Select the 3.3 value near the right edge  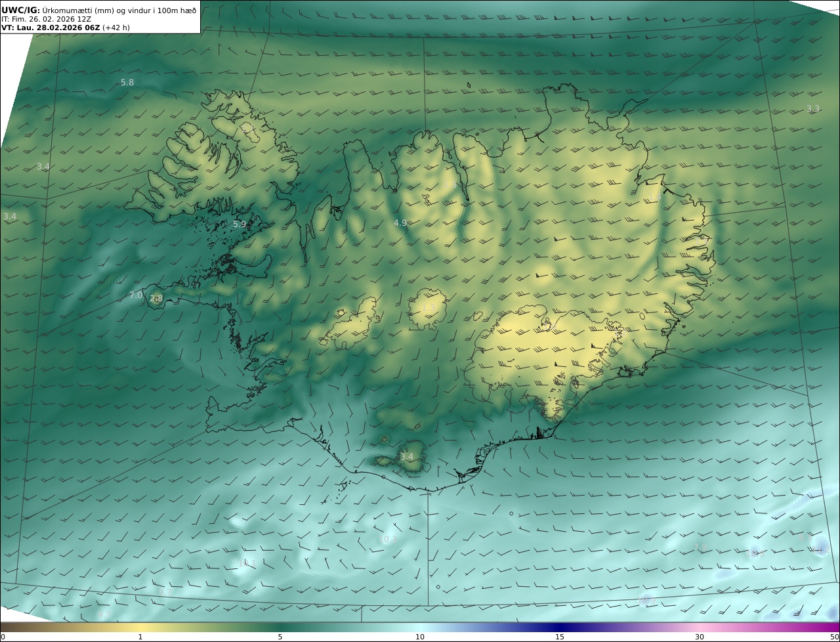(x=813, y=109)
